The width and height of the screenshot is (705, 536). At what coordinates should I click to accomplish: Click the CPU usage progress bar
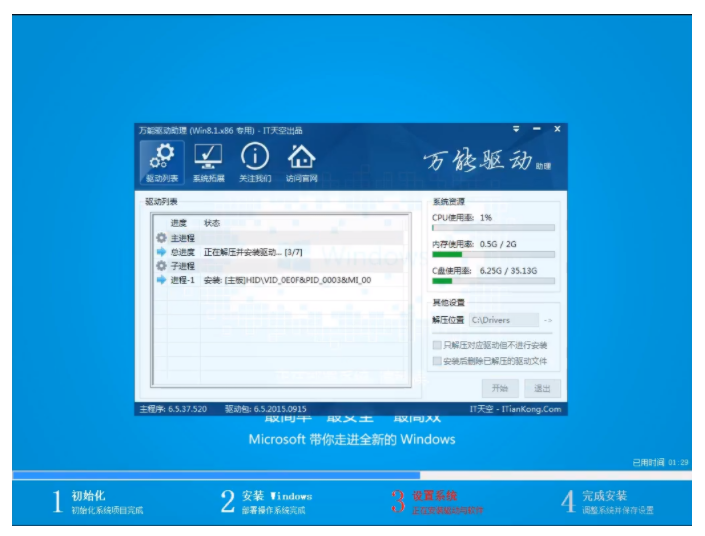(x=493, y=228)
